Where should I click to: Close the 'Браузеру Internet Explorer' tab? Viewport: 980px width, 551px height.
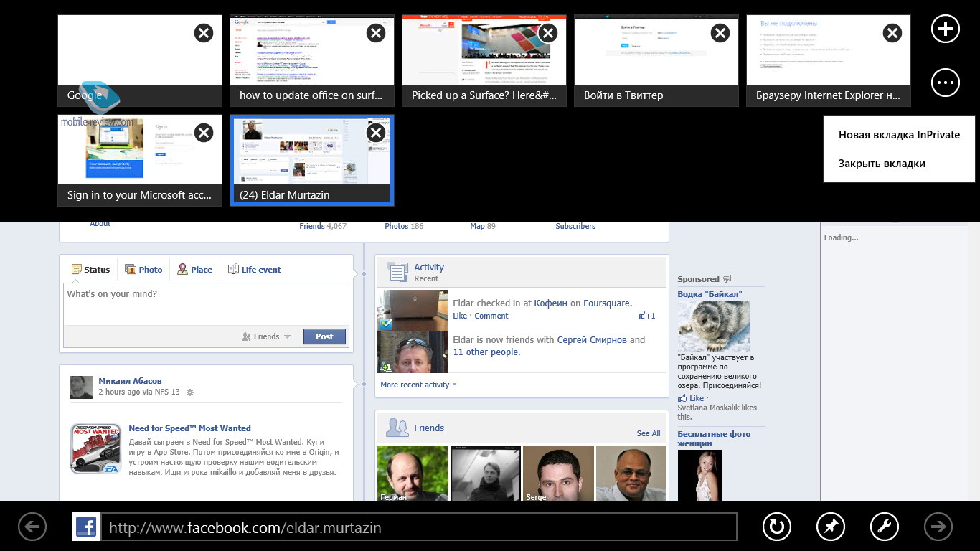[x=892, y=32]
